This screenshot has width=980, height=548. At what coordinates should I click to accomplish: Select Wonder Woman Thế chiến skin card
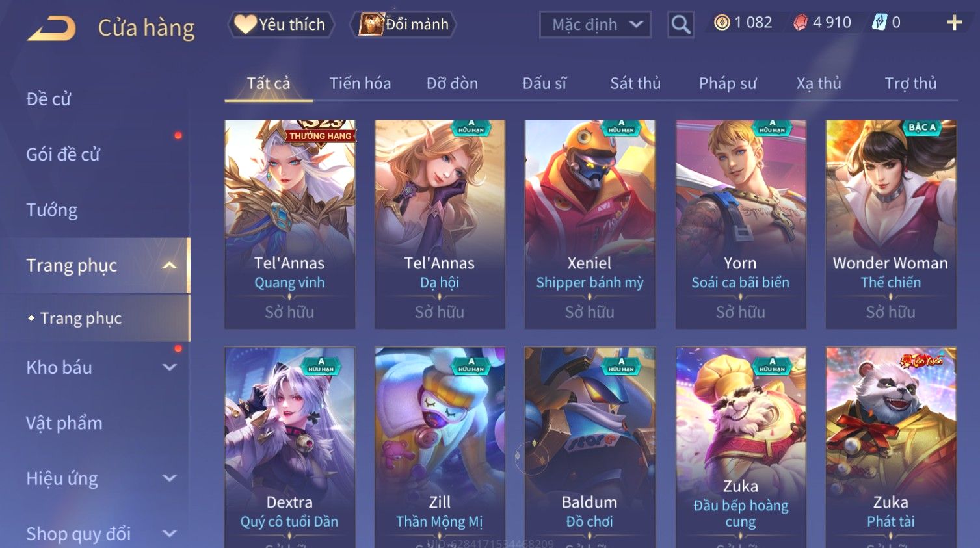(891, 224)
